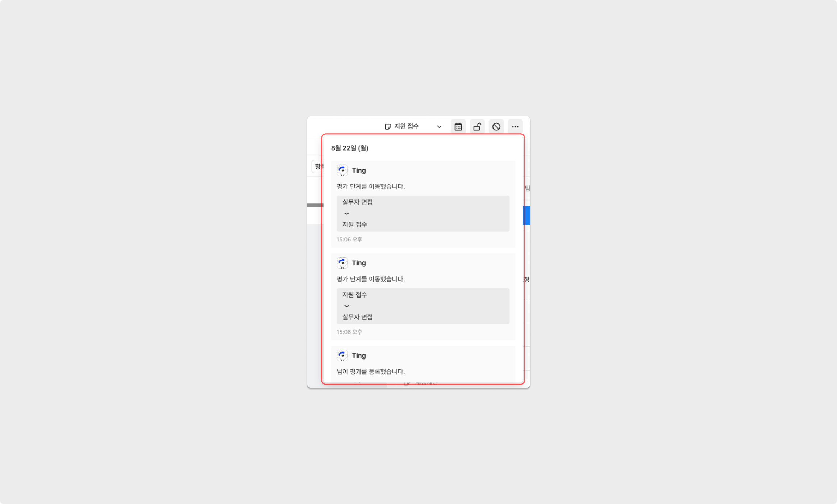Click the first entry's Ting name
837x504 pixels.
tap(359, 171)
